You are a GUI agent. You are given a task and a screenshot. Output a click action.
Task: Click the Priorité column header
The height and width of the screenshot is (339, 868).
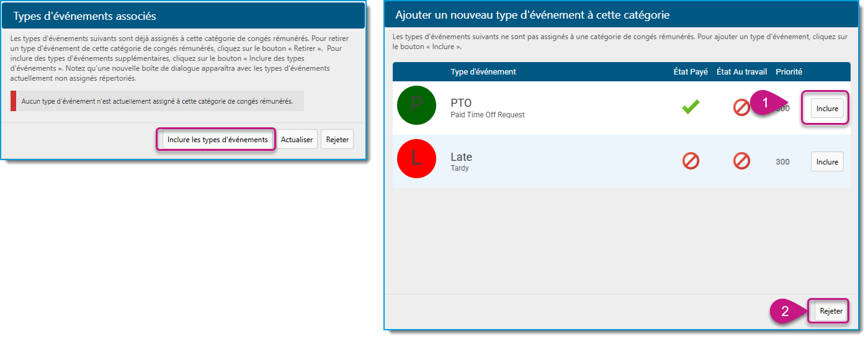pos(789,72)
